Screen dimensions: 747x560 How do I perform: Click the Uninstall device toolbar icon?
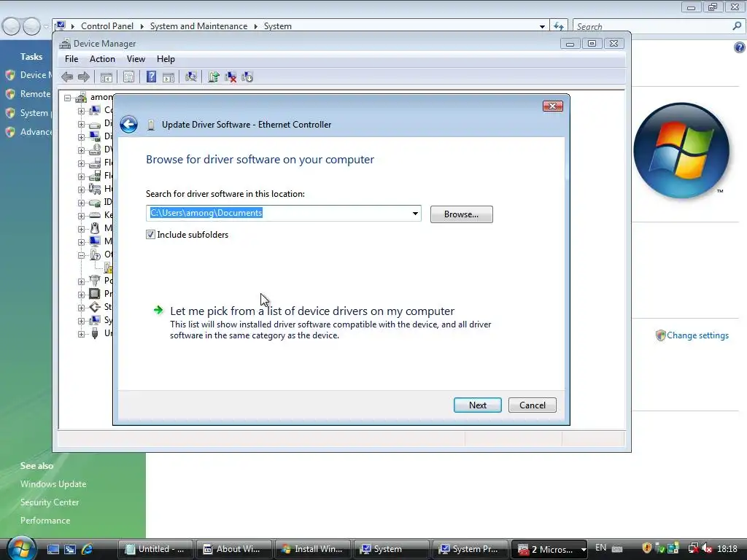coord(231,77)
